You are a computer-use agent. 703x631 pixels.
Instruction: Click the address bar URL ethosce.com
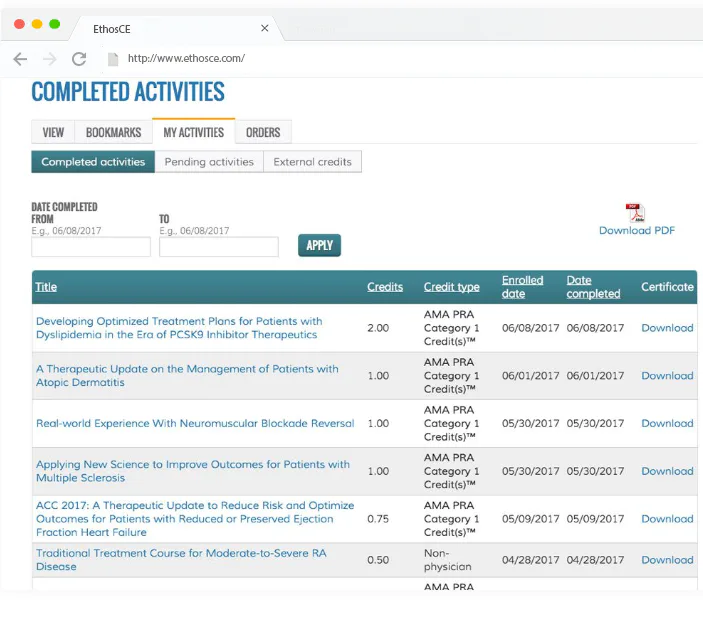[x=186, y=58]
